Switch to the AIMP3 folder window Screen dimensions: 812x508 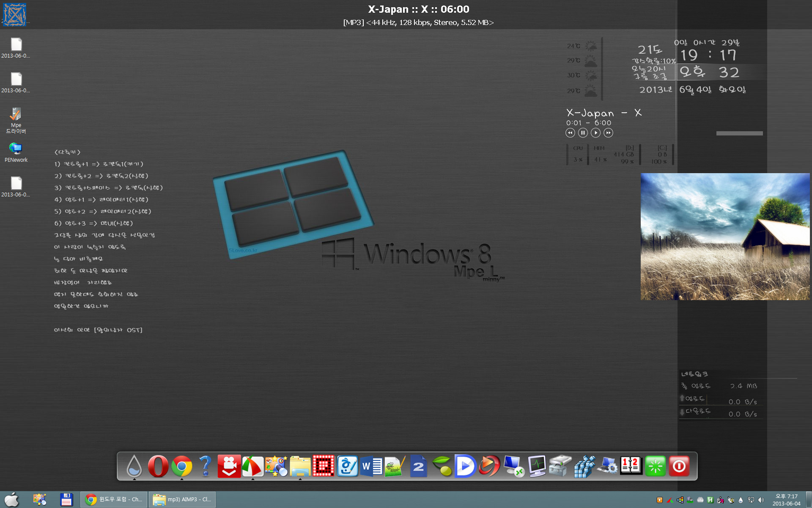(182, 500)
